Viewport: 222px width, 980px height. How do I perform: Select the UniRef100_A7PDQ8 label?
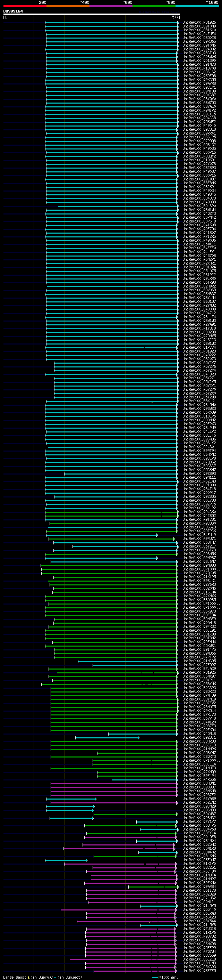199,141
